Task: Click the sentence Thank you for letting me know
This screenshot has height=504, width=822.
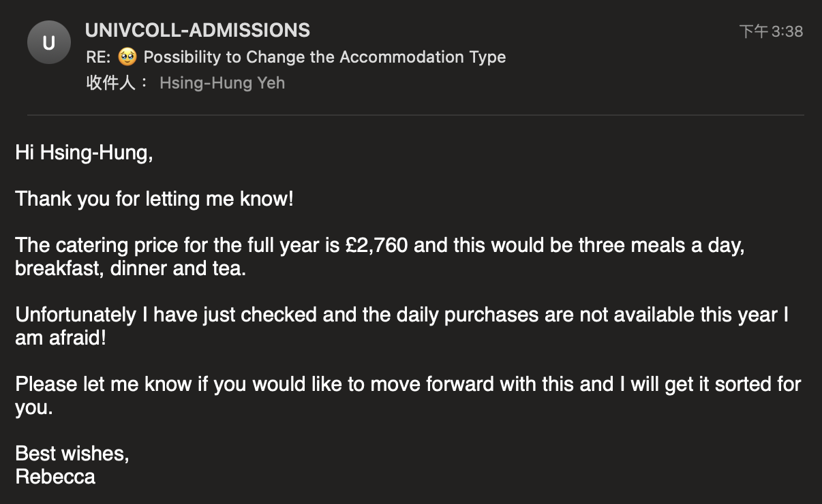Action: tap(154, 199)
